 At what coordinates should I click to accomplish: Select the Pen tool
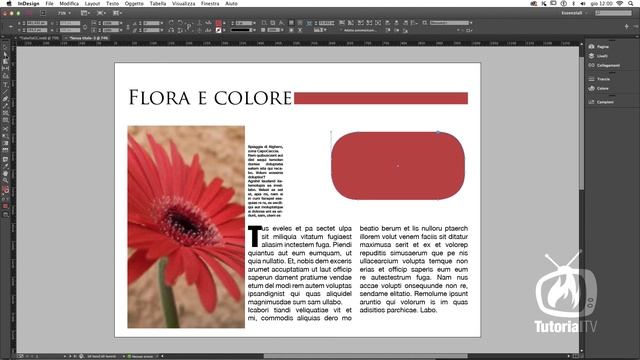[5, 99]
